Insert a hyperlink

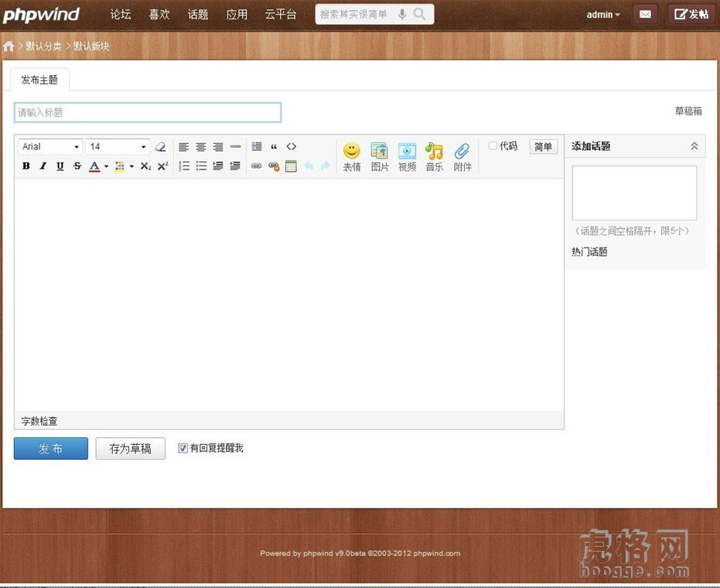point(257,166)
